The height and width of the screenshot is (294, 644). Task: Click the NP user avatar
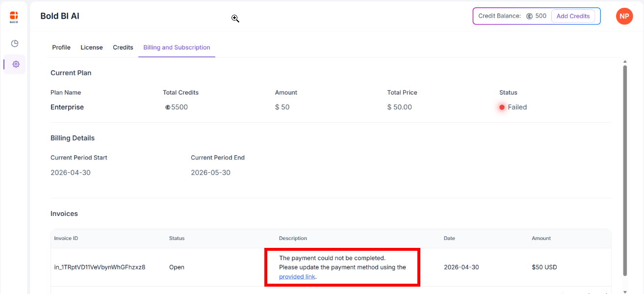624,16
